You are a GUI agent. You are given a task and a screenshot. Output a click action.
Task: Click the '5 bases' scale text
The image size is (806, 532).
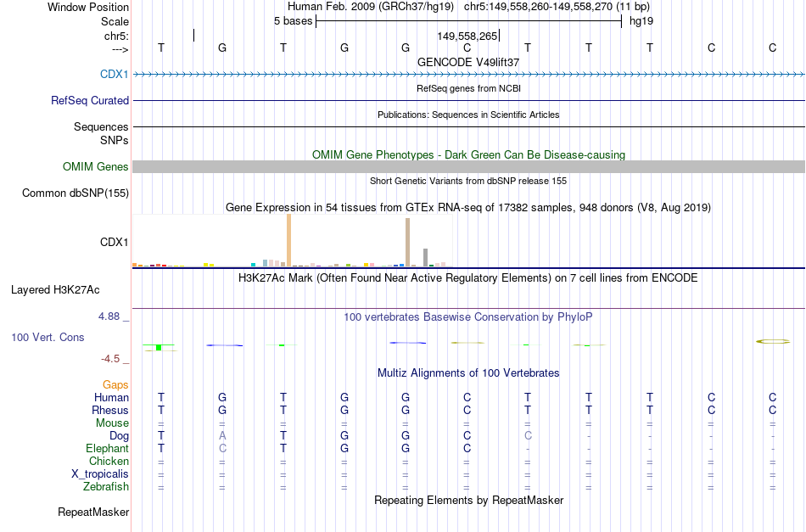293,21
